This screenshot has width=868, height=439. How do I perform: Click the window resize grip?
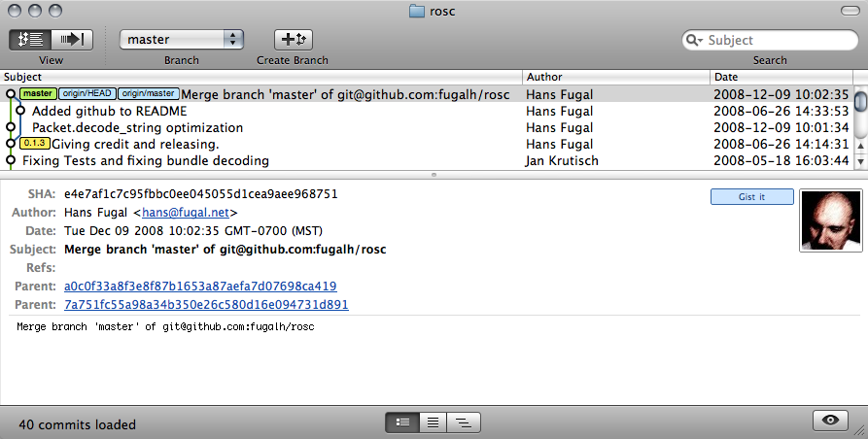tap(861, 431)
